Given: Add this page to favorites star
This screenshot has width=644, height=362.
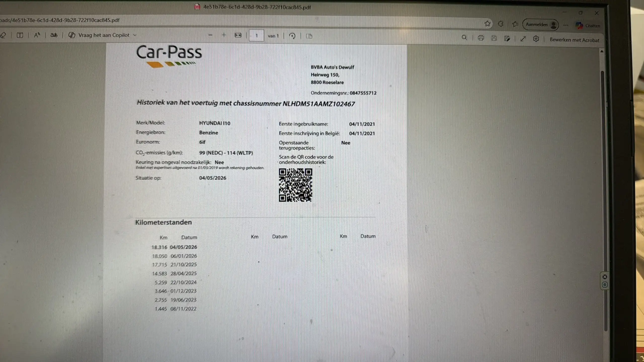Looking at the screenshot, I should pyautogui.click(x=487, y=24).
